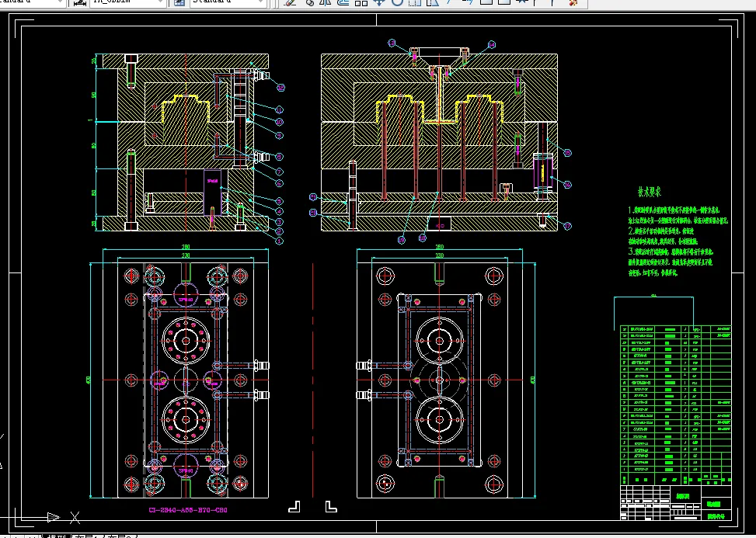
Task: Select the Scale tool
Action: coord(416,2)
